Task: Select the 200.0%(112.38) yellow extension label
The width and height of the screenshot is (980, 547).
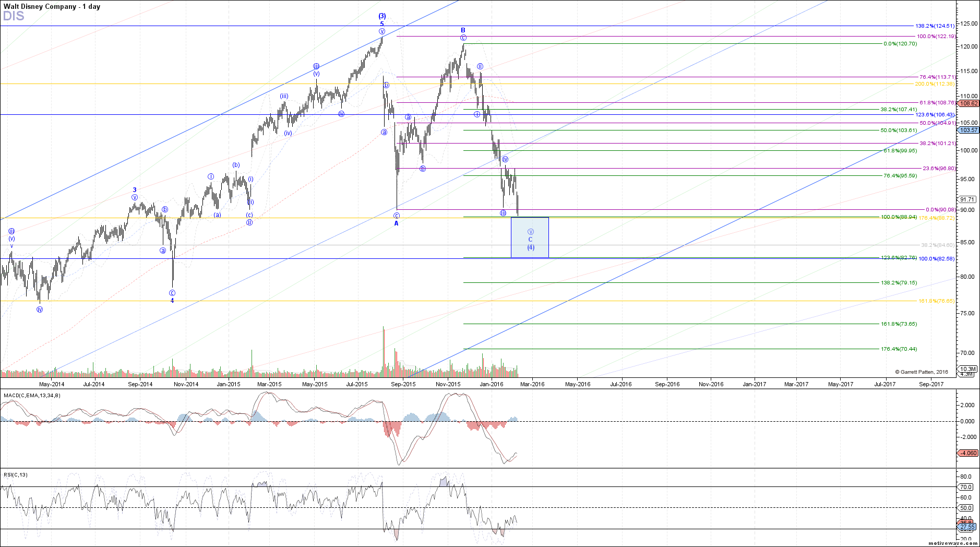Action: (x=935, y=84)
